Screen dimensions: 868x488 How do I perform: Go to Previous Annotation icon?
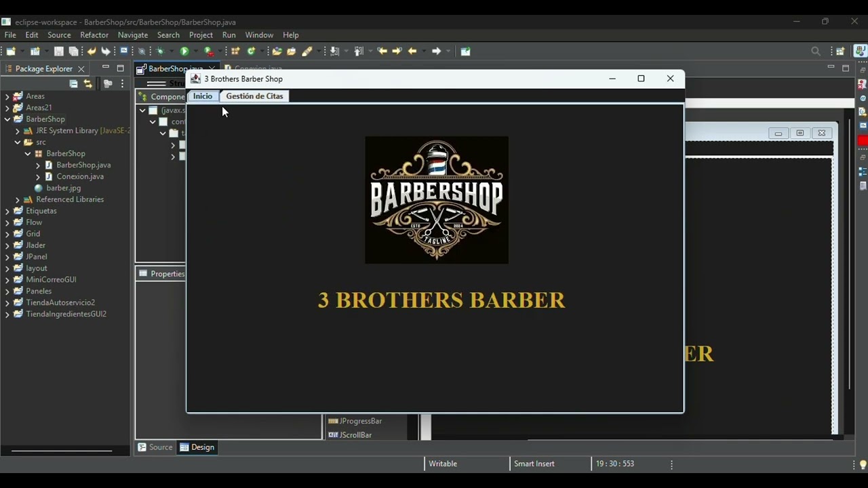pyautogui.click(x=358, y=51)
